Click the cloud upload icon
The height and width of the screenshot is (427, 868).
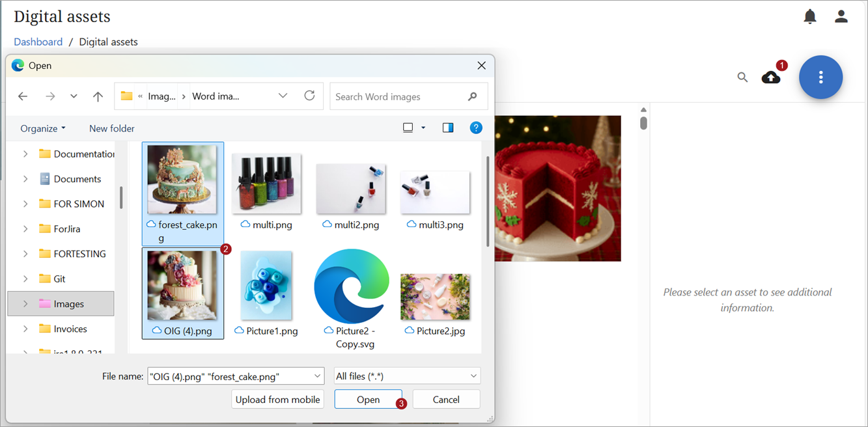coord(771,77)
